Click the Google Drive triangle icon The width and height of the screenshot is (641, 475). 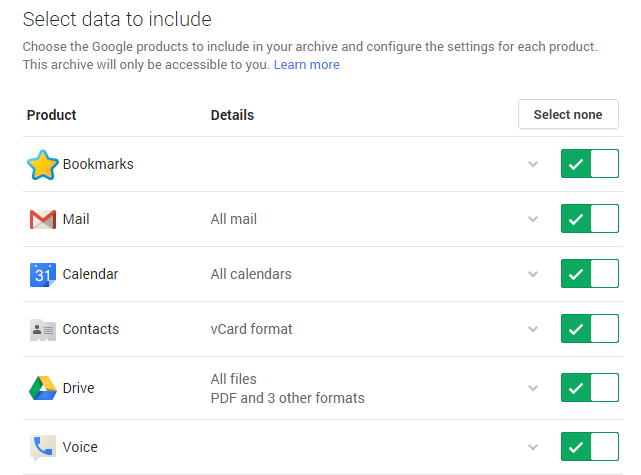point(43,388)
